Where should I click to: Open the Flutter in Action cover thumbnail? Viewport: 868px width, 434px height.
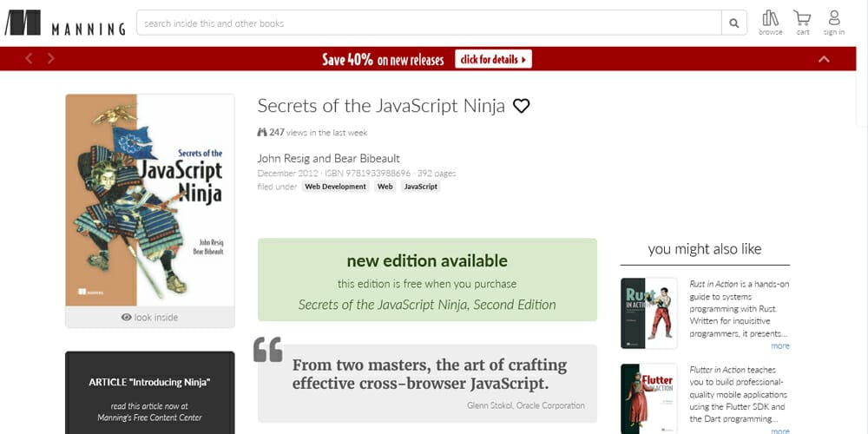click(x=648, y=398)
